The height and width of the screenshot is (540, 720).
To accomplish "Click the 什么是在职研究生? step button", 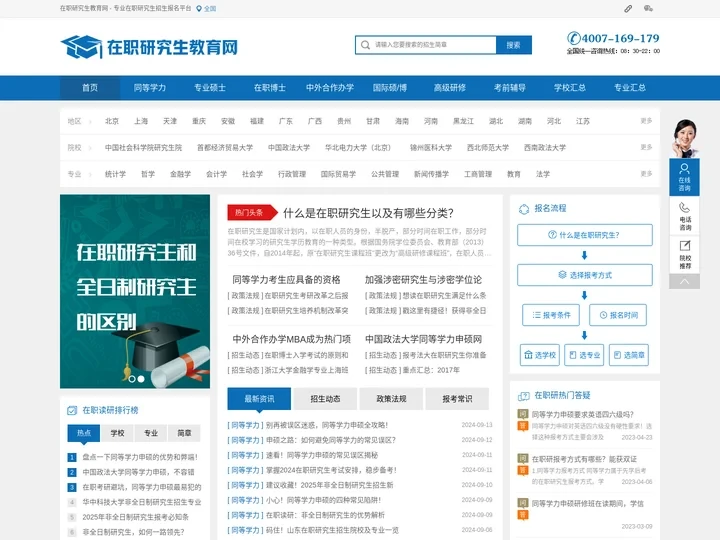I will tap(585, 235).
